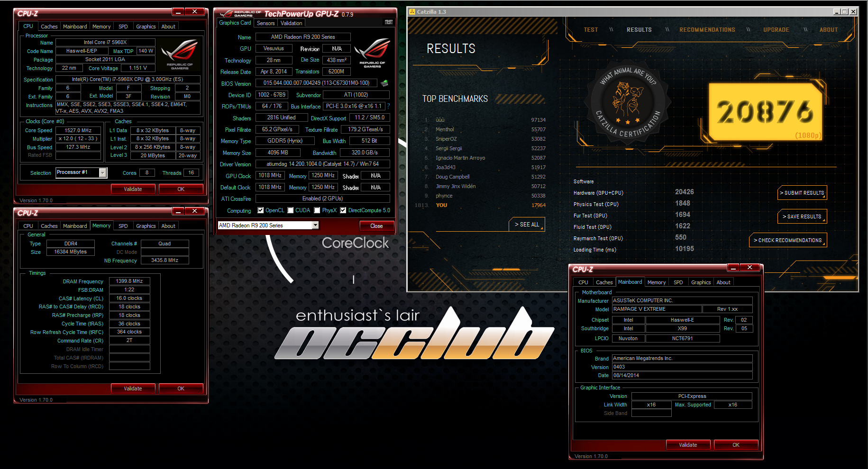868x469 pixels.
Task: Click the BIOS save chip icon in GPU-Z
Action: pos(384,83)
